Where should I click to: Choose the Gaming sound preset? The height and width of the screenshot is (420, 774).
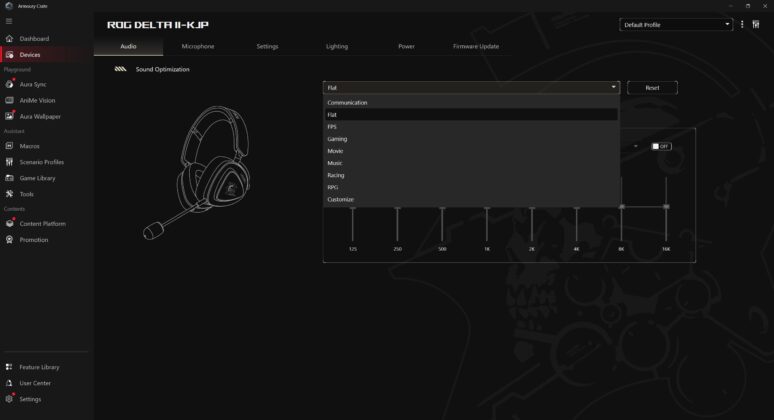point(471,139)
